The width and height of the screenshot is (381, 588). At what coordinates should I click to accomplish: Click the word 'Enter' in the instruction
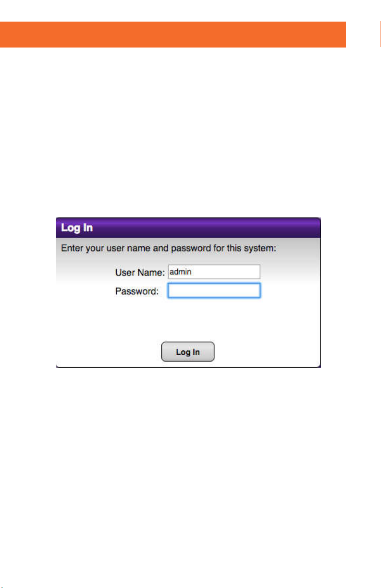click(x=71, y=249)
